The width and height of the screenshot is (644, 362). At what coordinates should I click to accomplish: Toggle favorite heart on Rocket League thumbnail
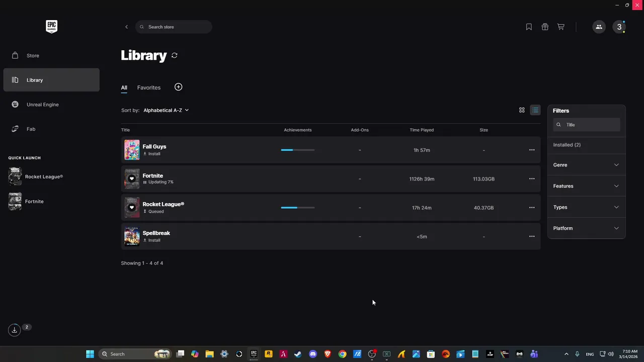tap(132, 207)
